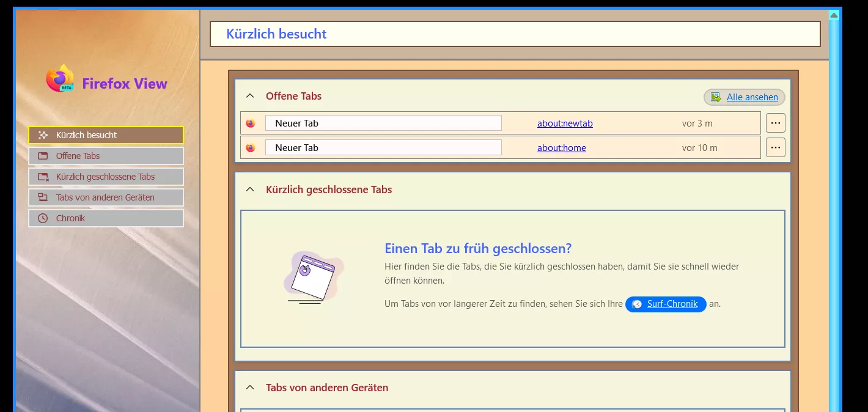This screenshot has height=412, width=868.
Task: Click the Kürzlich geschlossene Tabs sidebar icon
Action: 43,177
